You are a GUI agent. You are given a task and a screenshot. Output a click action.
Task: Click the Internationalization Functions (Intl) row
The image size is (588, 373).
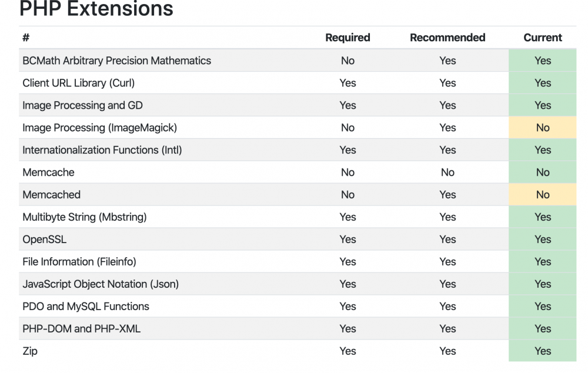click(102, 150)
